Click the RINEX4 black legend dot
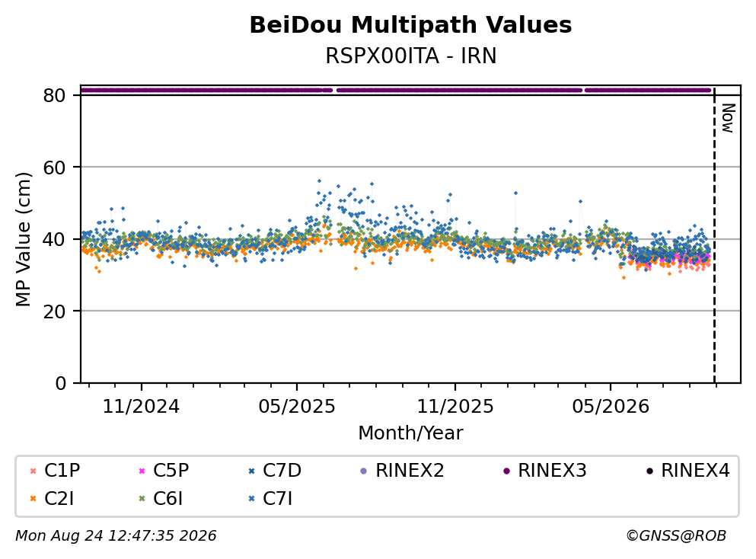Screen dimensions: 756x559 (x=649, y=471)
